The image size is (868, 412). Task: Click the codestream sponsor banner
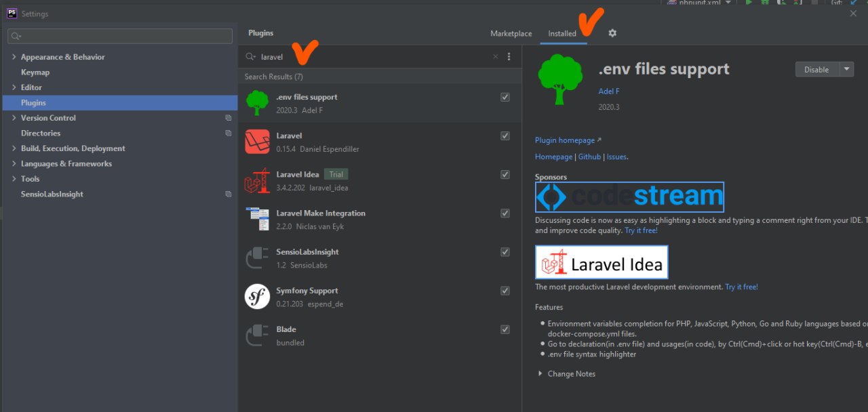coord(629,197)
